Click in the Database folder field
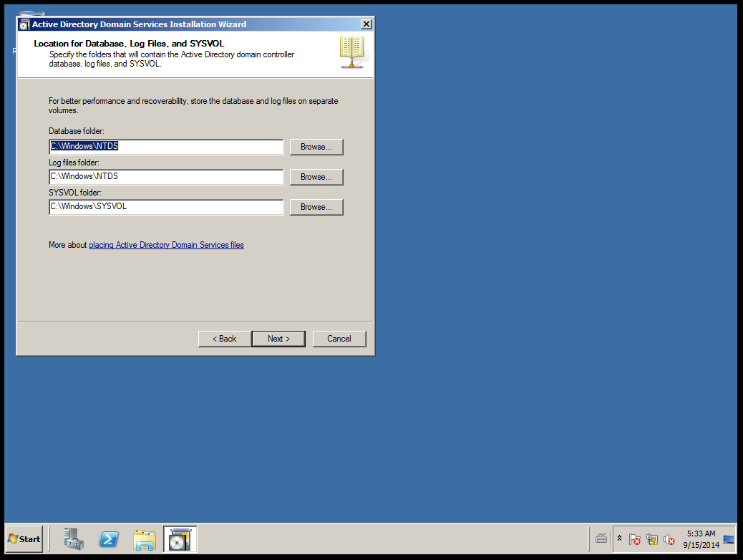The width and height of the screenshot is (743, 560). tap(166, 147)
